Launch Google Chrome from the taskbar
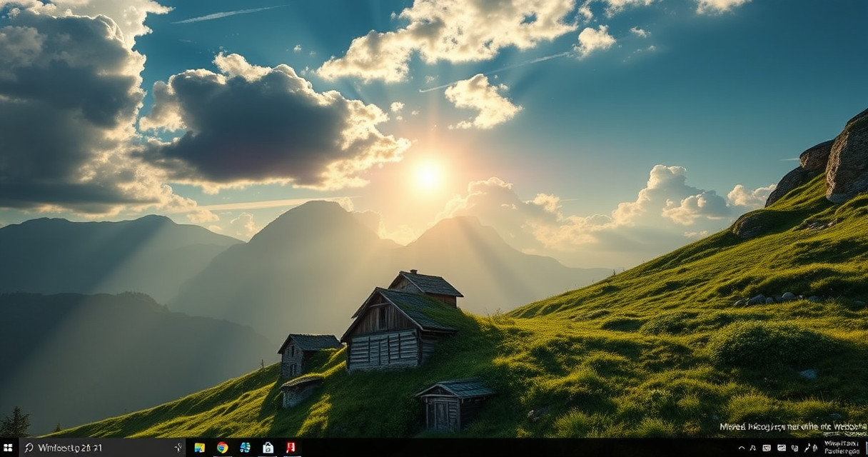This screenshot has width=868, height=457. pos(222,448)
